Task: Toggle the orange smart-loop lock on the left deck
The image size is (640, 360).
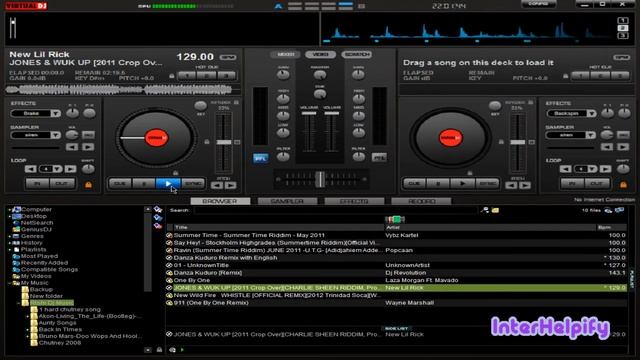Action: coord(88,184)
